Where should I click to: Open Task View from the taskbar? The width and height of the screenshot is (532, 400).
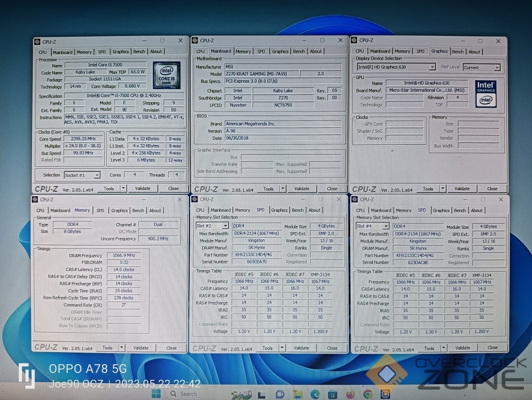tap(261, 394)
